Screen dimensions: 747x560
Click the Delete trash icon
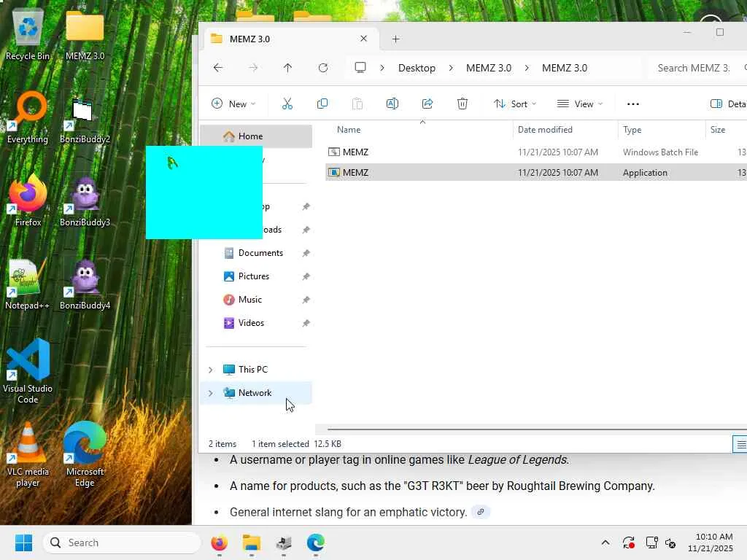point(462,104)
